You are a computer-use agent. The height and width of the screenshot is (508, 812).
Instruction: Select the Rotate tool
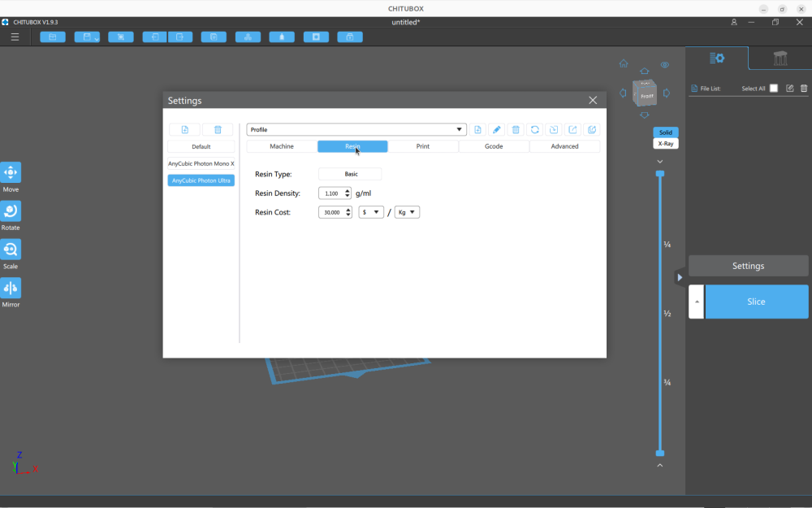pos(11,211)
